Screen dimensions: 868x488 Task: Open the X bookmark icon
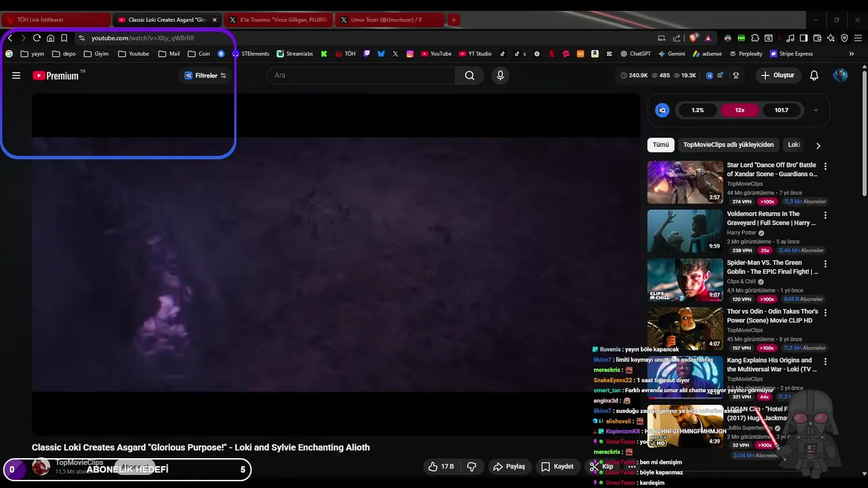[x=395, y=54]
